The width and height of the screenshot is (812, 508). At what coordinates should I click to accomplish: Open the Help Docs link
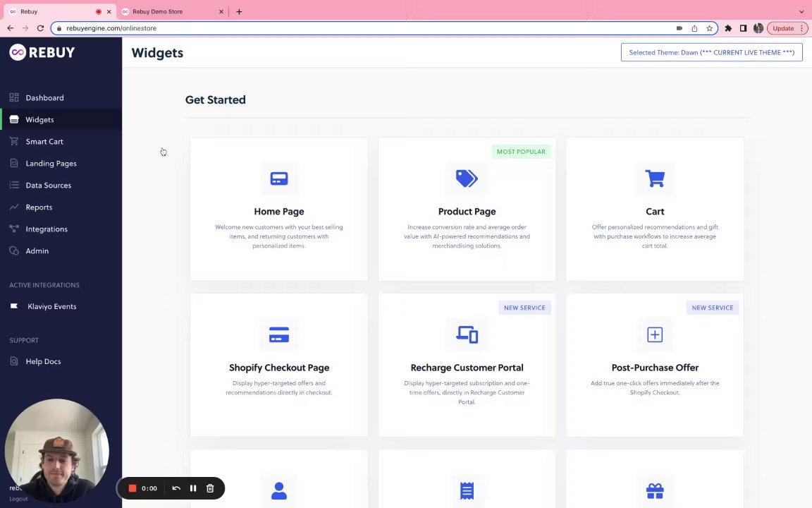44,361
